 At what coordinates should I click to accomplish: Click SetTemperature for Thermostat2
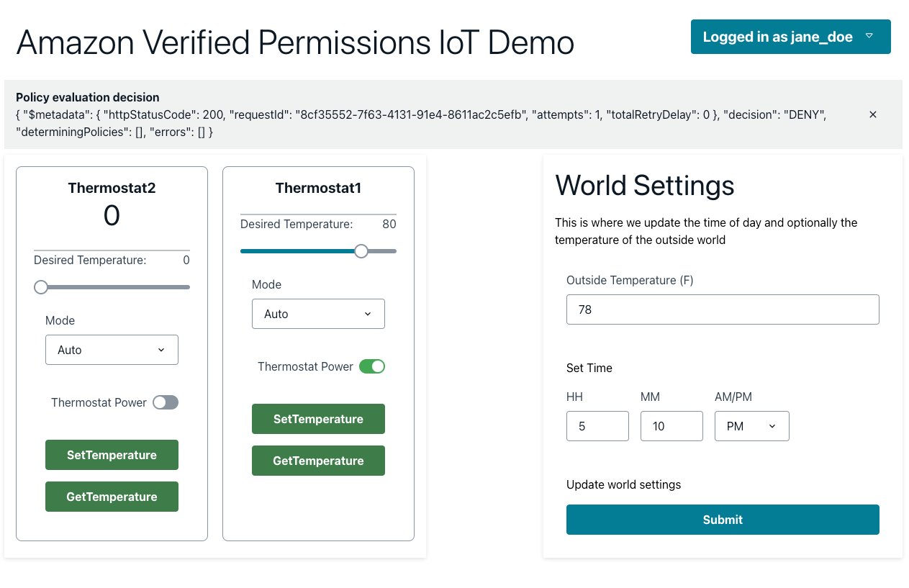pyautogui.click(x=112, y=455)
